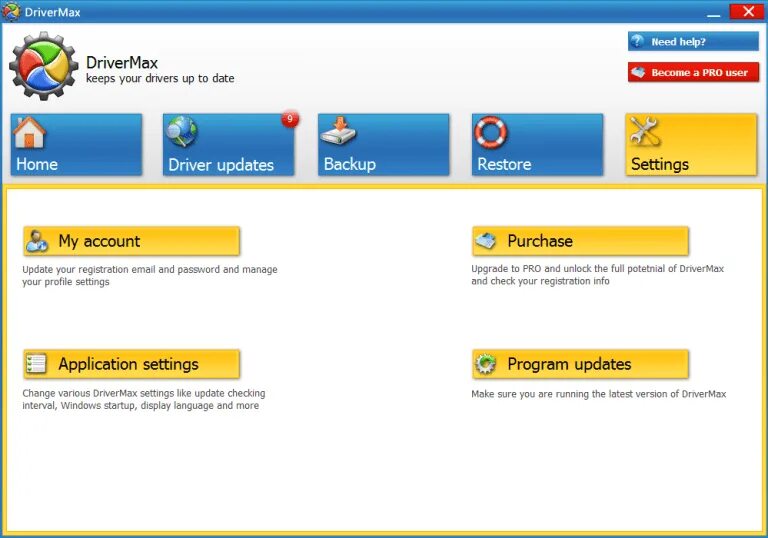Click the house icon on Home
This screenshot has height=538, width=768.
[29, 132]
